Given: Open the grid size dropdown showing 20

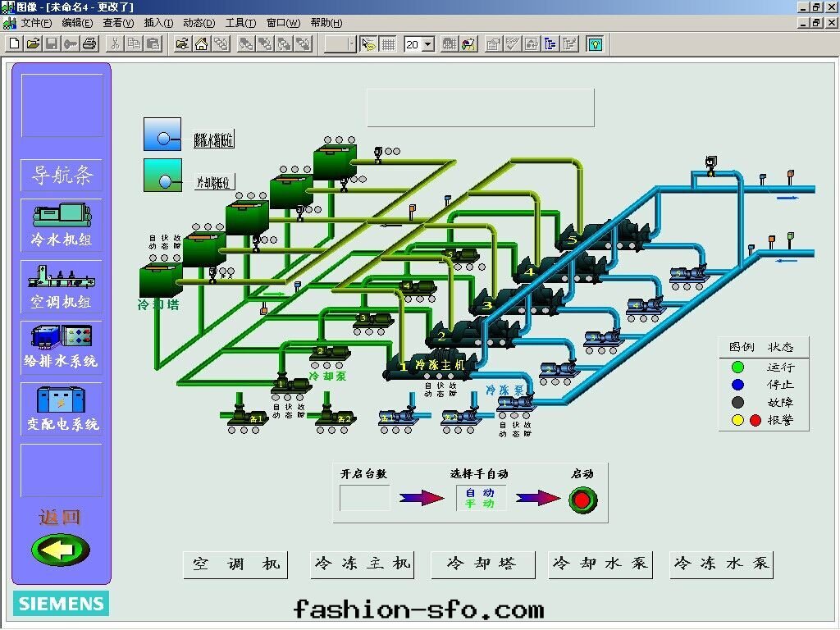Looking at the screenshot, I should (427, 44).
